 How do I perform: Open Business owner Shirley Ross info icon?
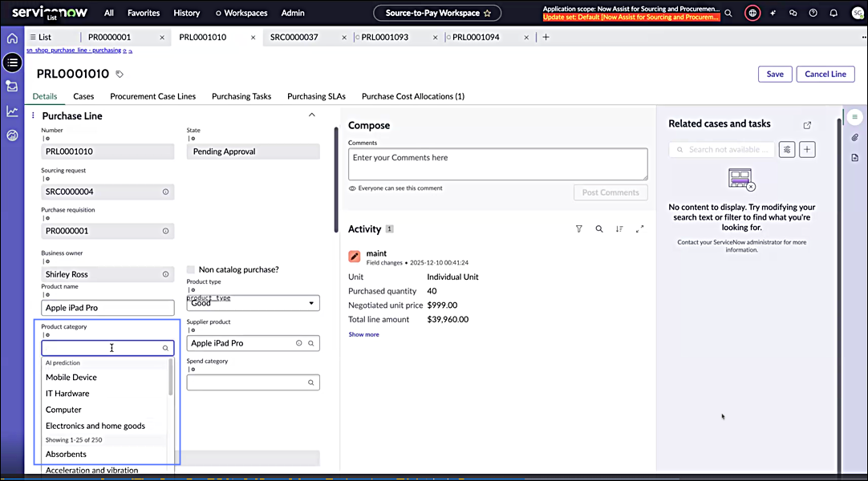[x=165, y=274]
